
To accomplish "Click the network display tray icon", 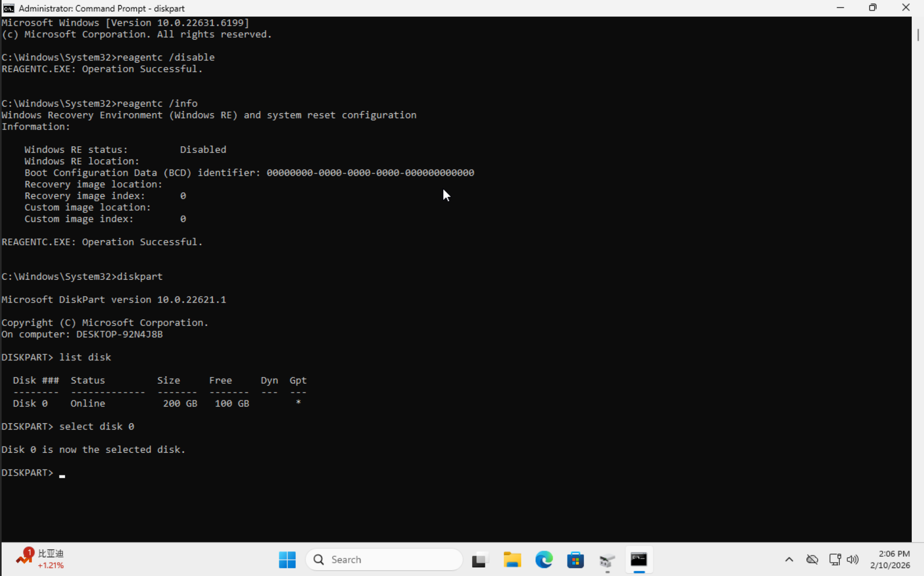I will pos(835,559).
